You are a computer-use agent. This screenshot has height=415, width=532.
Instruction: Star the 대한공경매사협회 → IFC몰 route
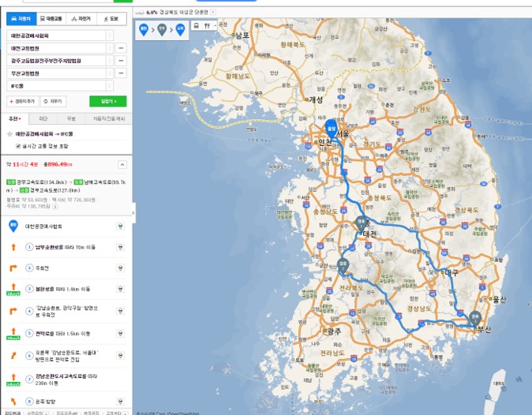point(9,134)
